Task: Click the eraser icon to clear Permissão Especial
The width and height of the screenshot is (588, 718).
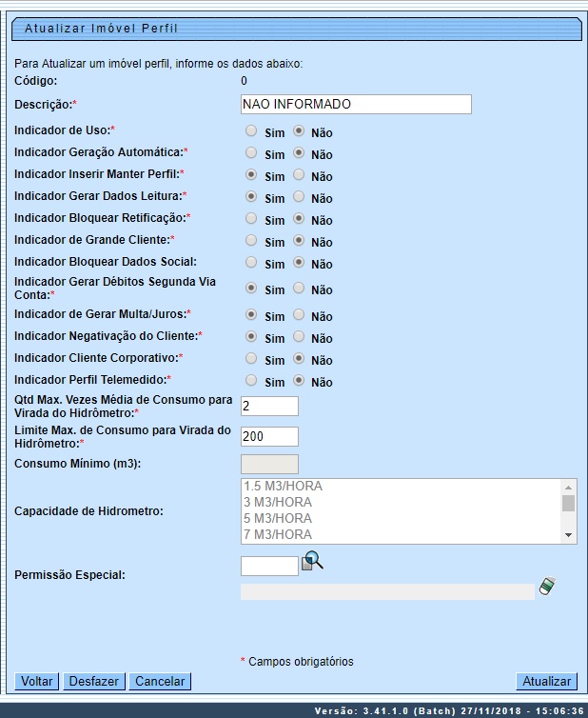Action: point(545,586)
